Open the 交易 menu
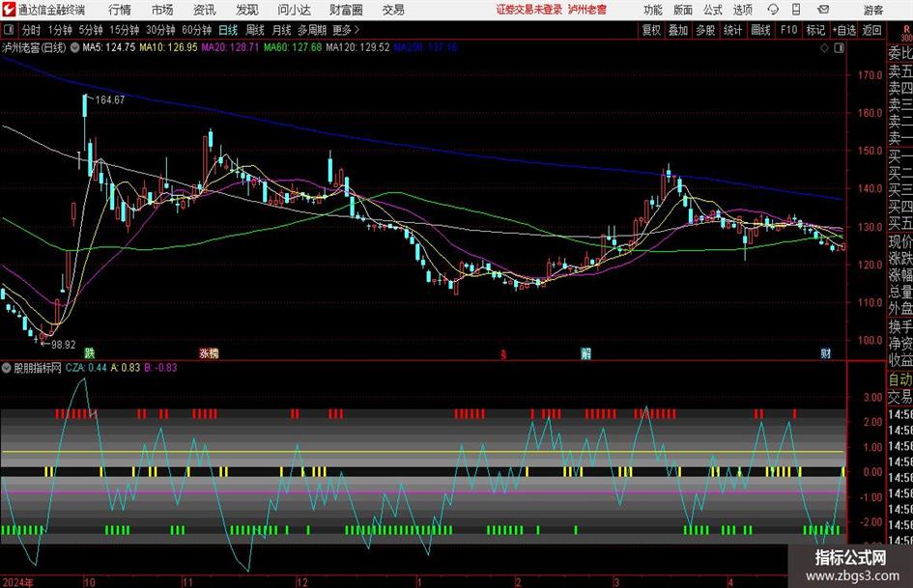913x588 pixels. coord(393,10)
